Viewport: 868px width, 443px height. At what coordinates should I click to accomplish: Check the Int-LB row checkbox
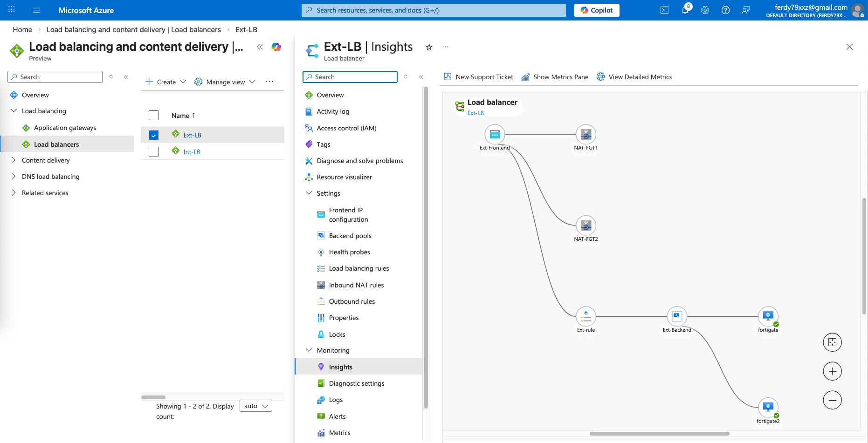pyautogui.click(x=154, y=152)
